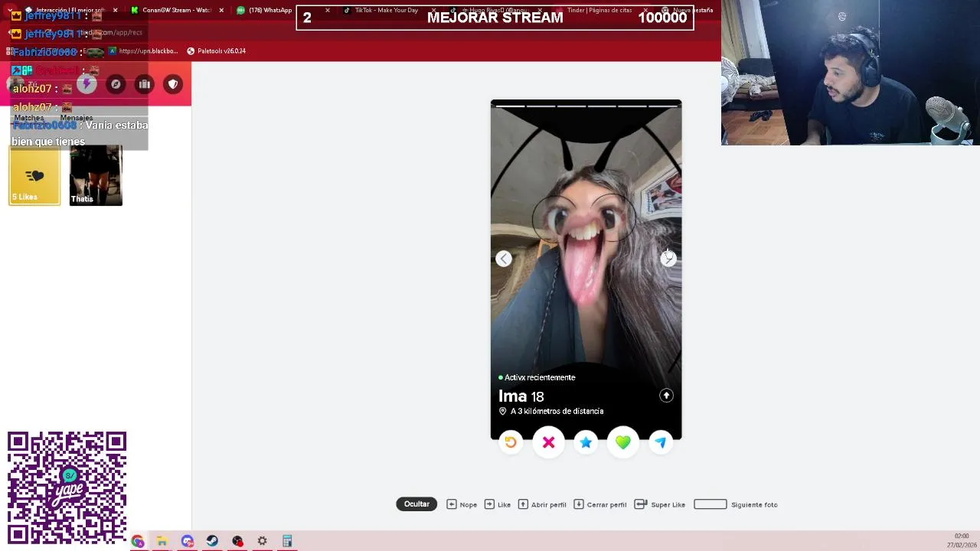Viewport: 980px width, 551px height.
Task: Open Calculator from the taskbar
Action: click(287, 541)
